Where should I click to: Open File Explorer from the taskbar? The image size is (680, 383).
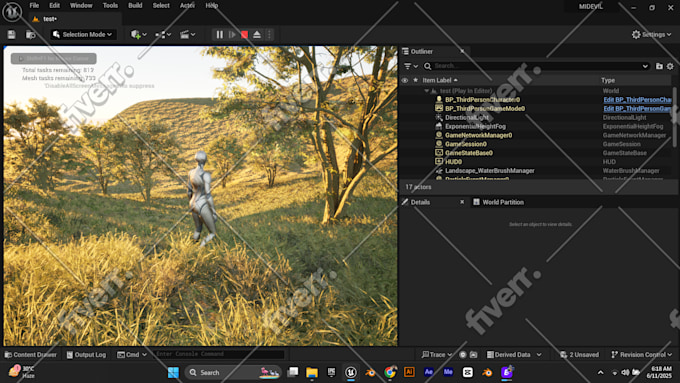pos(312,373)
